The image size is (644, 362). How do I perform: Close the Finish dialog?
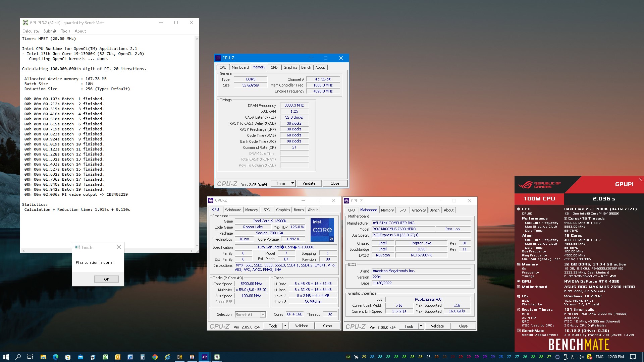pos(119,247)
